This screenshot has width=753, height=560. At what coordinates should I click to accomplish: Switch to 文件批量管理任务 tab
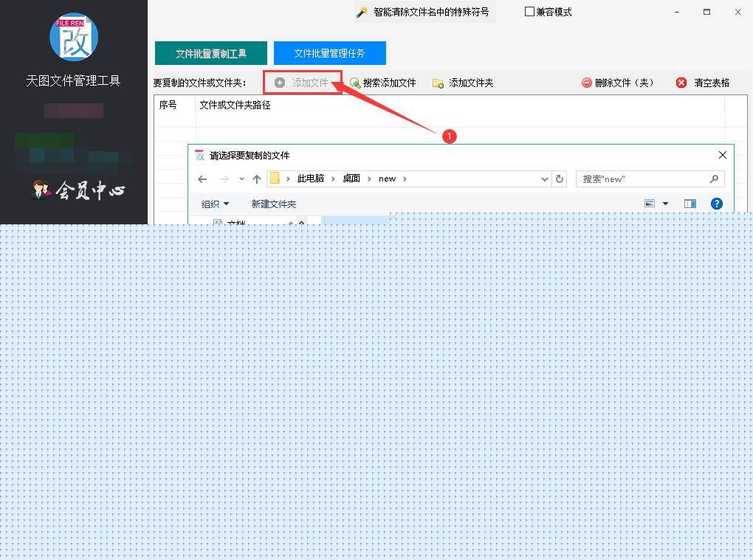pos(329,53)
